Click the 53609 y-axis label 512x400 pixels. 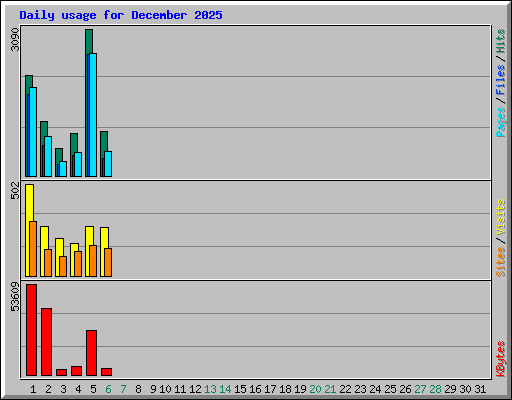click(15, 296)
